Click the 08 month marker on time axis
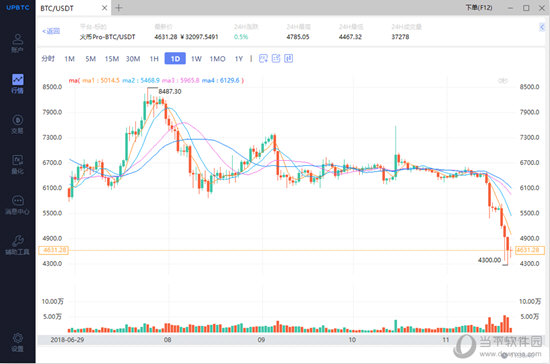Image resolution: width=550 pixels, height=364 pixels. [167, 340]
